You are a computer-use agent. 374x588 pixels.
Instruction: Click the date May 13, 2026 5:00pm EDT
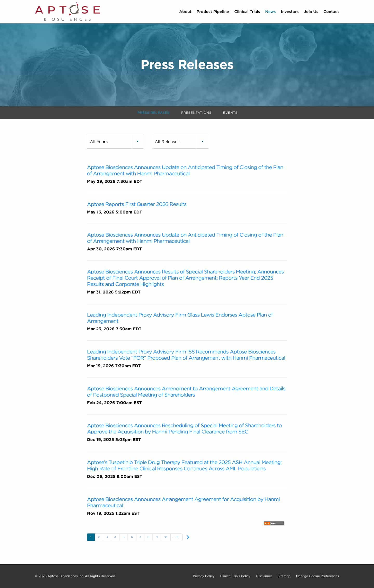pos(115,212)
